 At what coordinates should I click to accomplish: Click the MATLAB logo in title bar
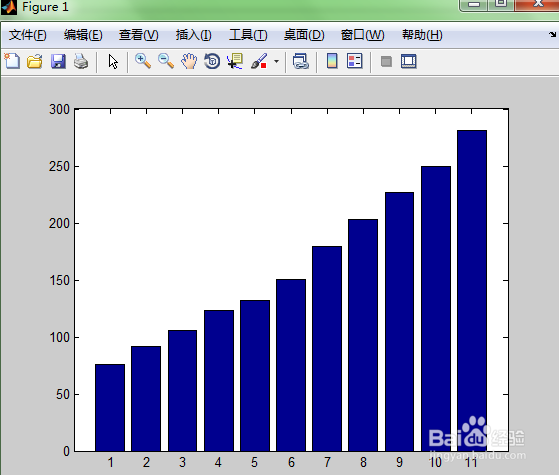pyautogui.click(x=9, y=6)
